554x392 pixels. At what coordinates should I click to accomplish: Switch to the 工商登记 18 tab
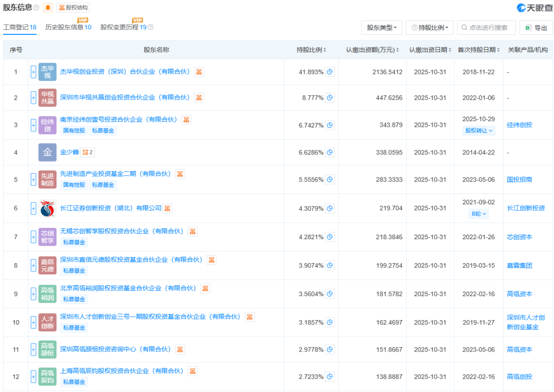coord(20,27)
